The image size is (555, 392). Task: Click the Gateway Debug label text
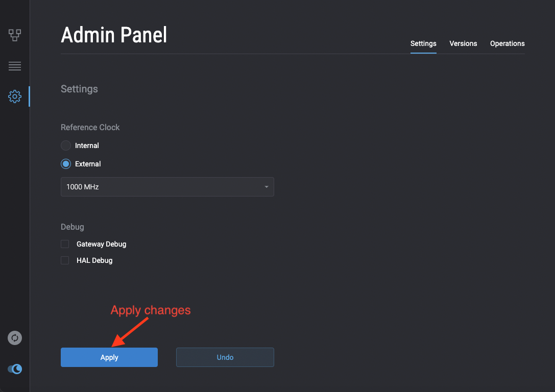tap(101, 244)
